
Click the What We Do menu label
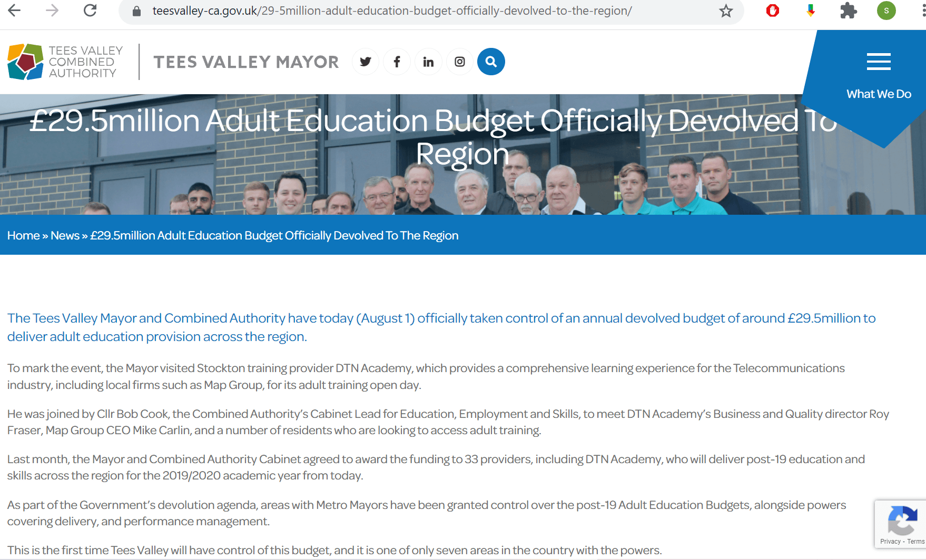[x=879, y=94]
